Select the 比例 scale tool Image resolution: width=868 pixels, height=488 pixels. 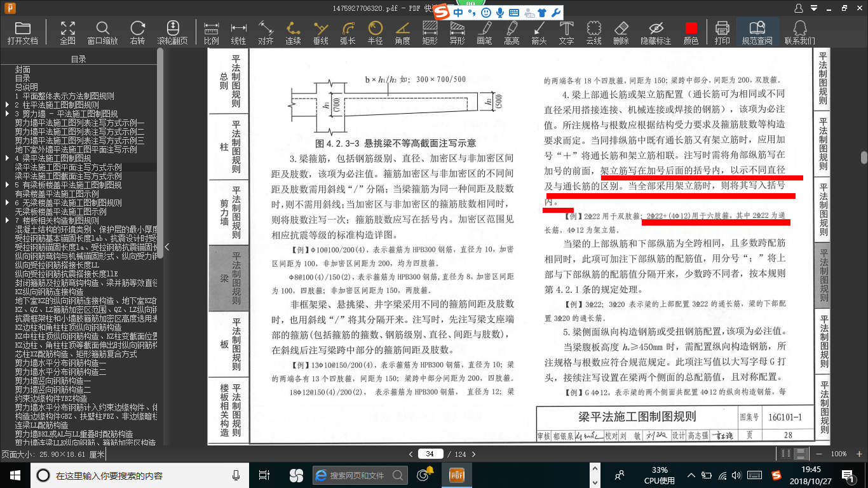click(x=212, y=33)
